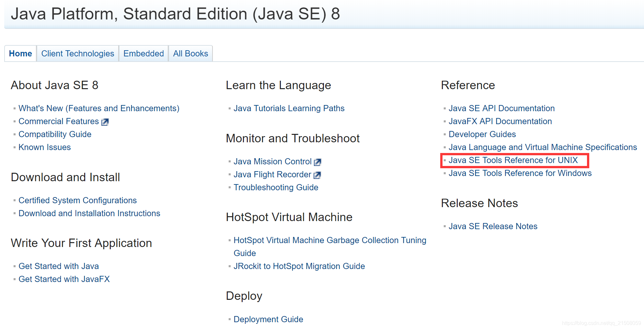644x329 pixels.
Task: Open the Deployment Guide link
Action: 268,319
